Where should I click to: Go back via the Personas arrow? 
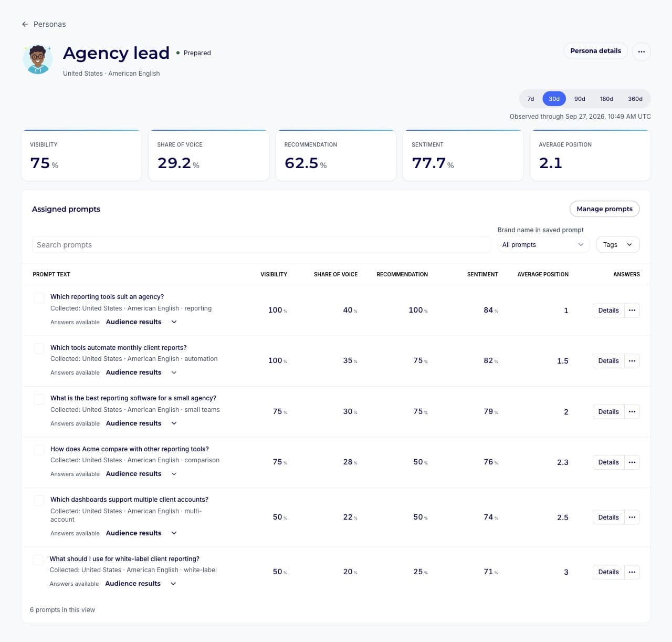coord(25,24)
